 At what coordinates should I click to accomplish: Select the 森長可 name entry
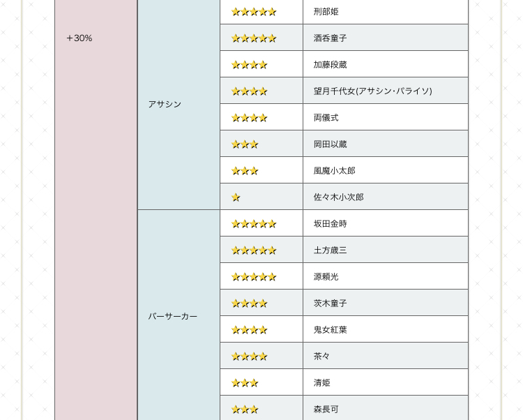(x=326, y=410)
